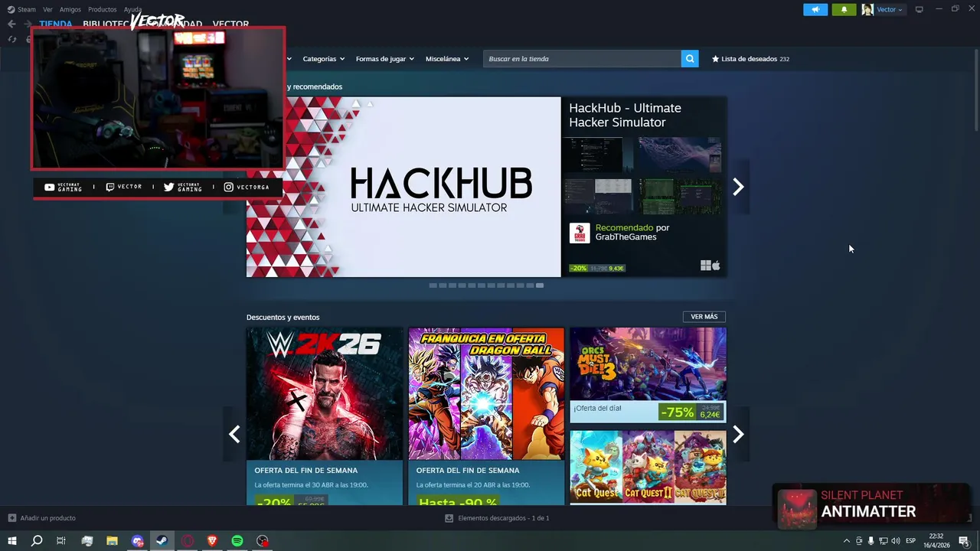Image resolution: width=980 pixels, height=551 pixels.
Task: Open Lista de deseados link
Action: 750,59
